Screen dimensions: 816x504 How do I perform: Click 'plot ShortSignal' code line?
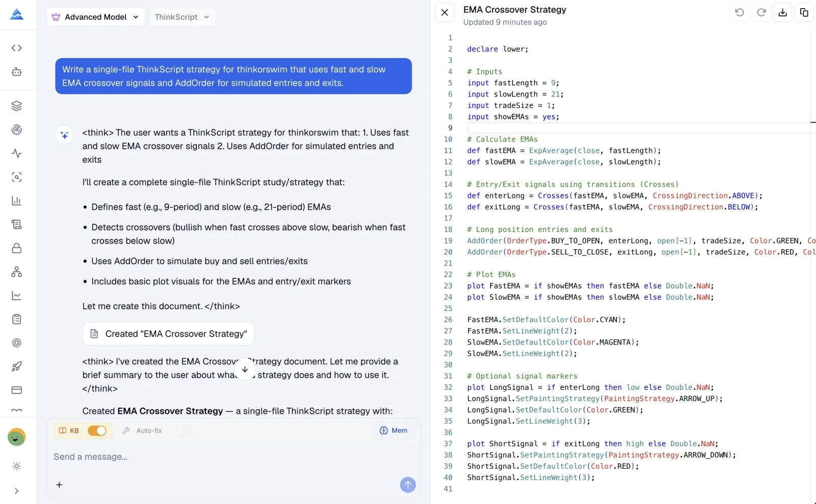pos(593,443)
